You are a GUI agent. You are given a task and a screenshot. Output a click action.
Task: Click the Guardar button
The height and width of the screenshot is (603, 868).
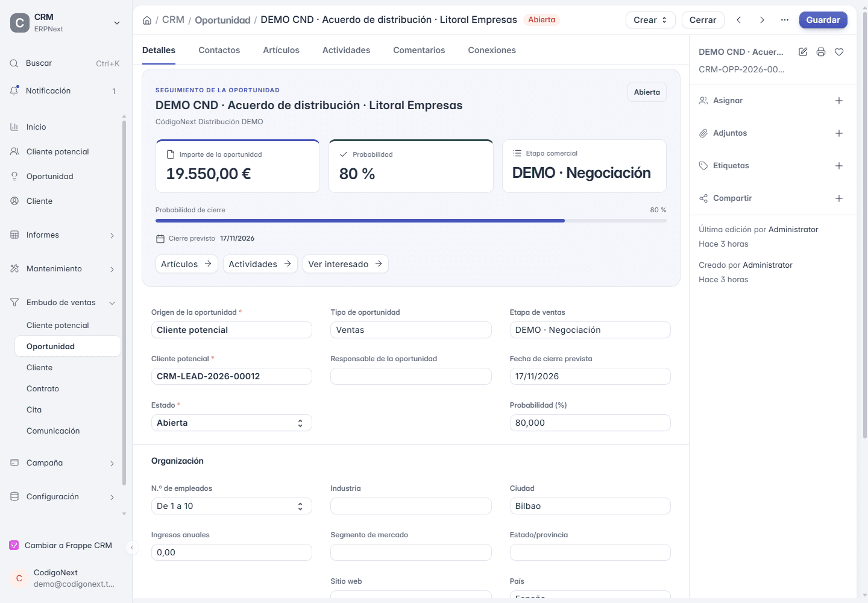point(823,20)
